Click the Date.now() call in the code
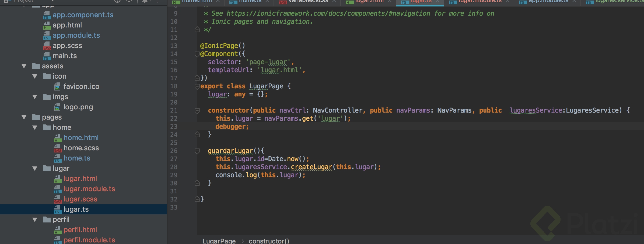Screen dimensions: 644x244 [x=286, y=159]
